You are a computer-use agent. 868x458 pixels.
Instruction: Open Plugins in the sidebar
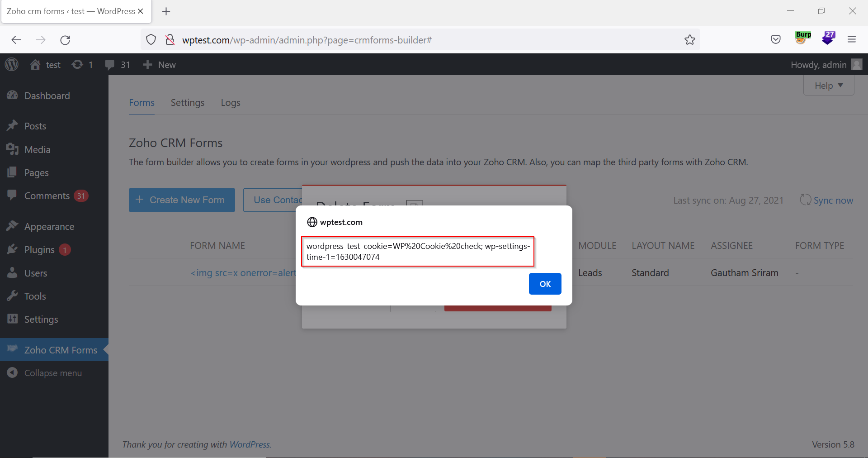click(39, 250)
